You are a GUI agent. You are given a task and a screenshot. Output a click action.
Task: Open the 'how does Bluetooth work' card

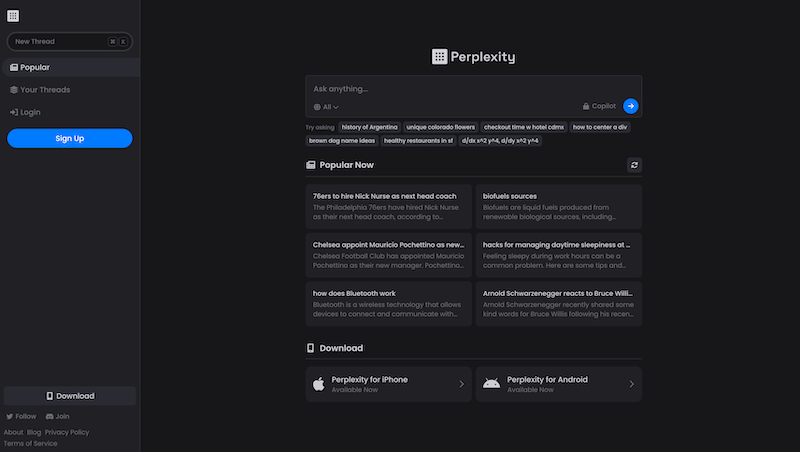tap(388, 304)
